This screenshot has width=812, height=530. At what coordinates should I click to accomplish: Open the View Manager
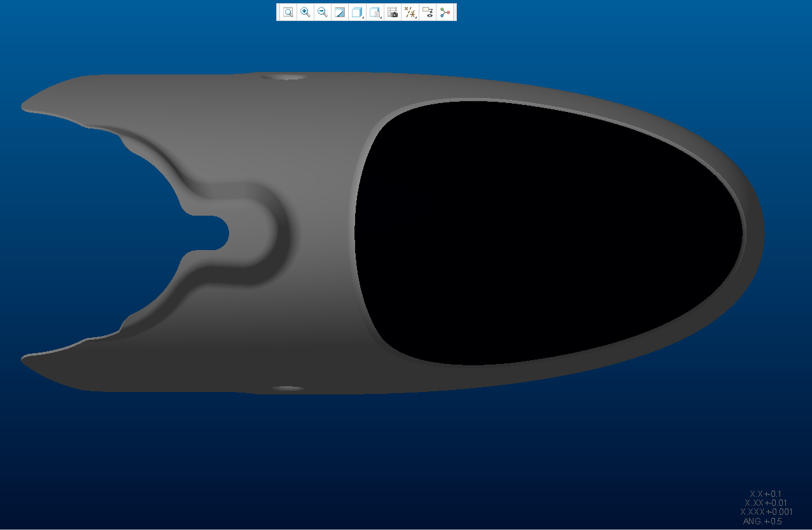(393, 12)
